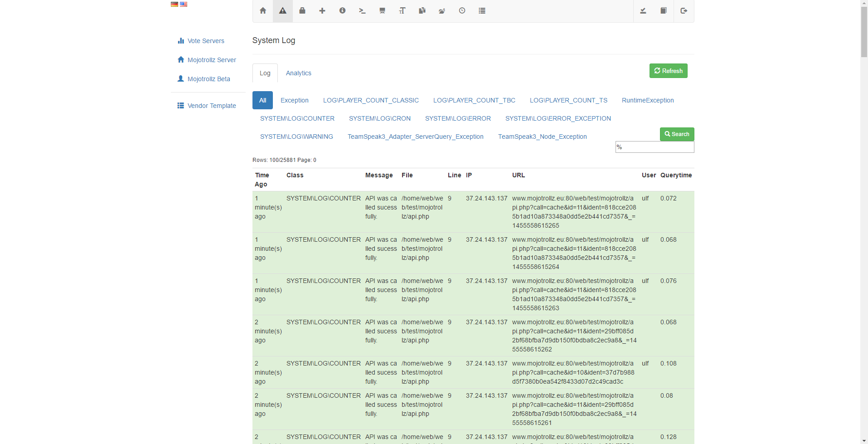This screenshot has height=444, width=868.
Task: Click the search text field containing %
Action: click(x=655, y=147)
